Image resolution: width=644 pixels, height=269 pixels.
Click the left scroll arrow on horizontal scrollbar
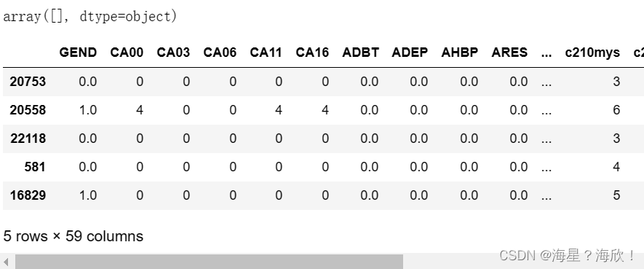tap(7, 262)
